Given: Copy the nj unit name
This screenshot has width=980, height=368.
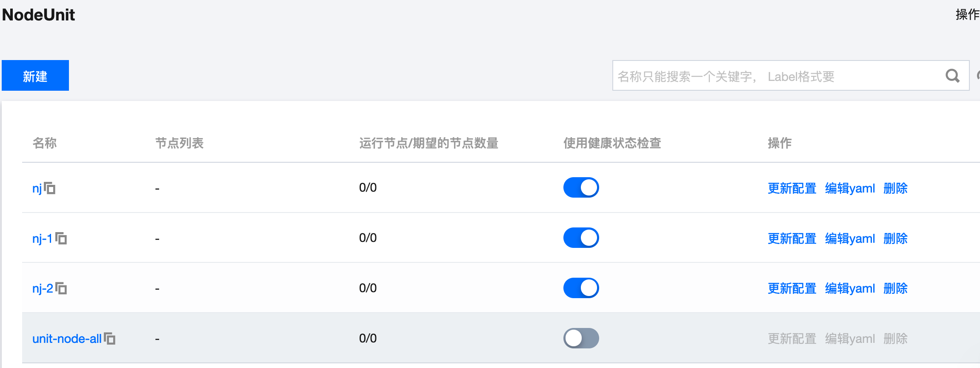Looking at the screenshot, I should 50,188.
